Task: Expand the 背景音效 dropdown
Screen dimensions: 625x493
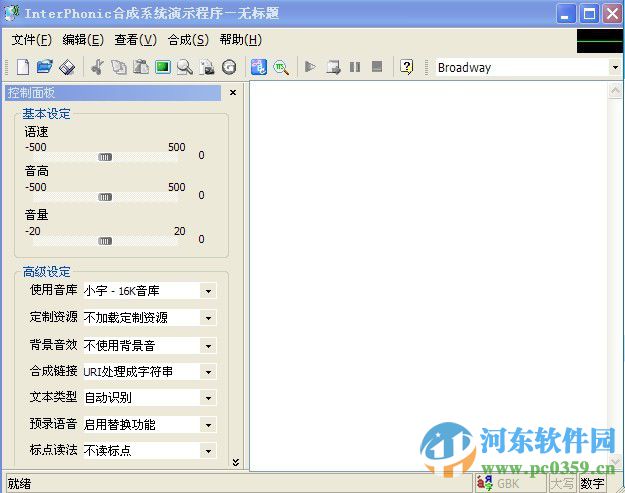Action: click(x=208, y=346)
